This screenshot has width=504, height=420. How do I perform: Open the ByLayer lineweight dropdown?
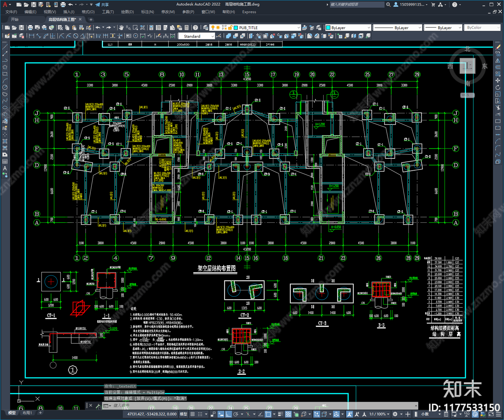[460, 28]
